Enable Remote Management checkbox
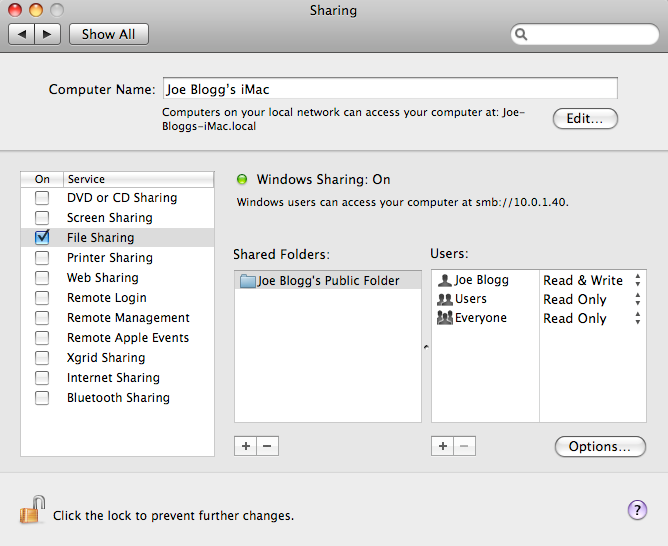The height and width of the screenshot is (546, 668). [42, 318]
